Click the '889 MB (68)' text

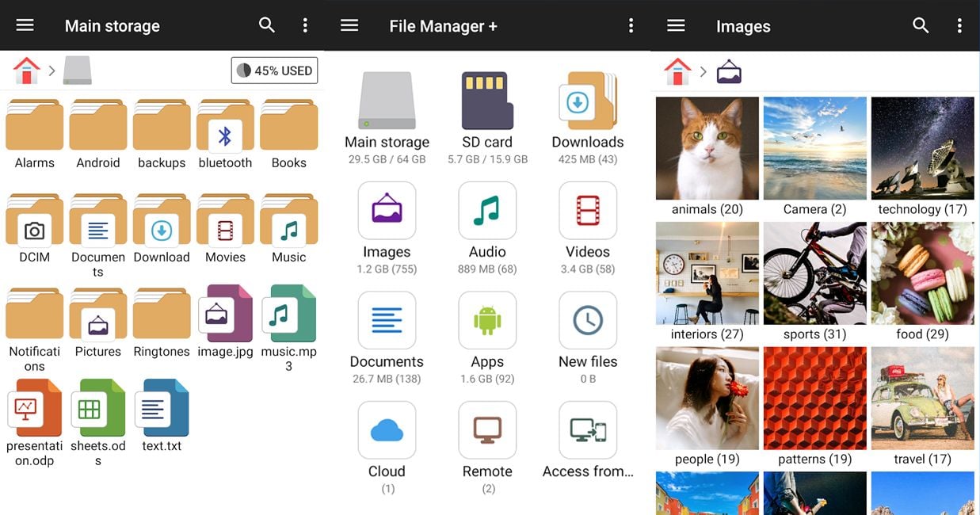[487, 269]
